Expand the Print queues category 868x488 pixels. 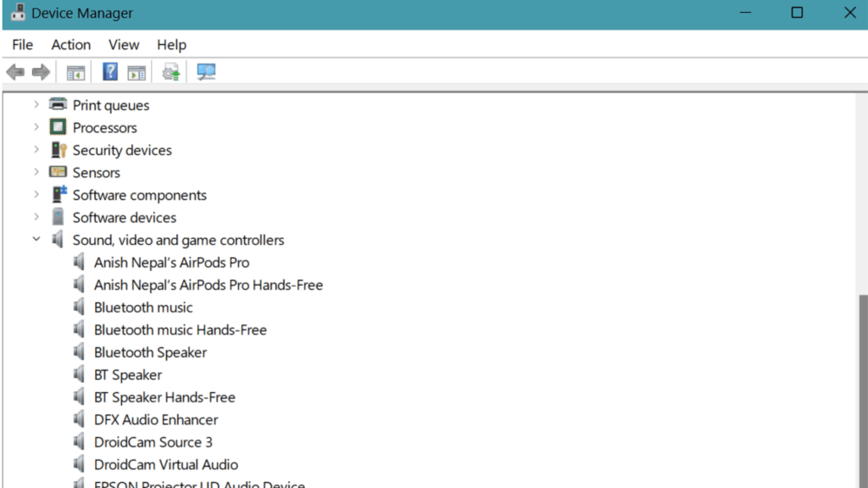(x=36, y=104)
